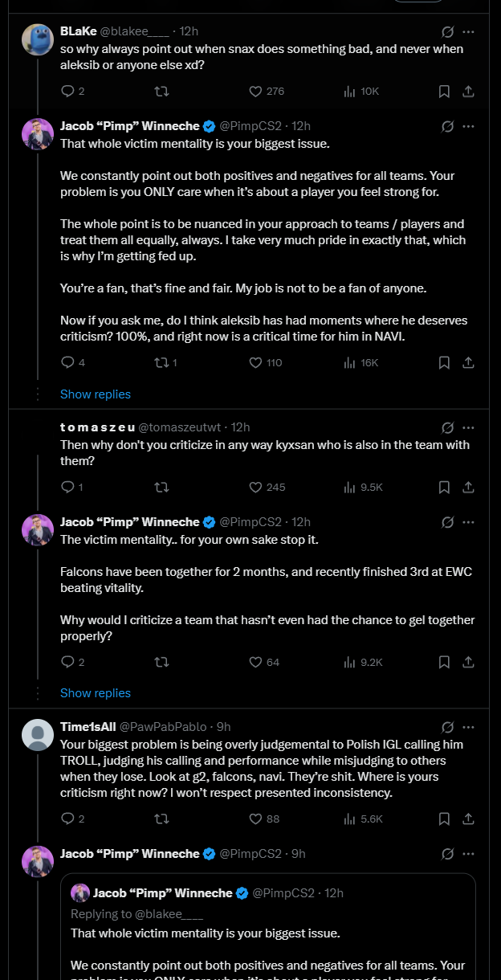Open more options on tomaszeu's tweet
This screenshot has height=980, width=501.
pos(469,427)
